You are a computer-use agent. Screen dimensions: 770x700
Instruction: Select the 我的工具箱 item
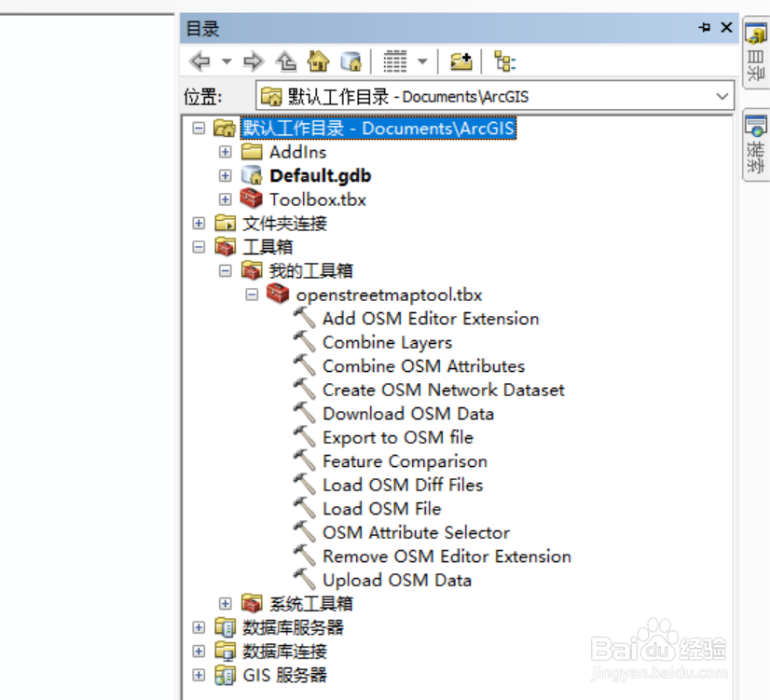pos(310,270)
